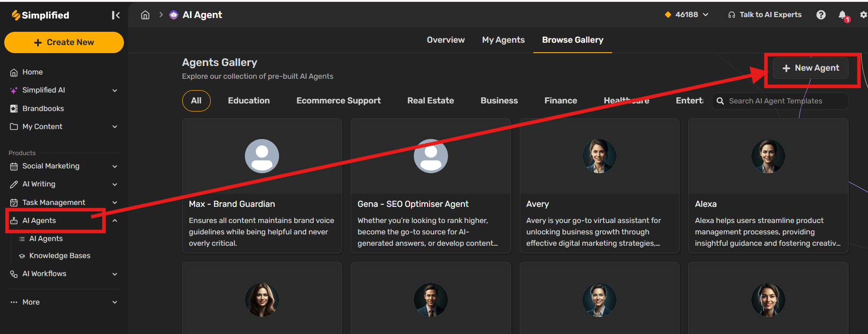Click the orange credits diamond icon
Image resolution: width=868 pixels, height=334 pixels.
click(x=668, y=15)
